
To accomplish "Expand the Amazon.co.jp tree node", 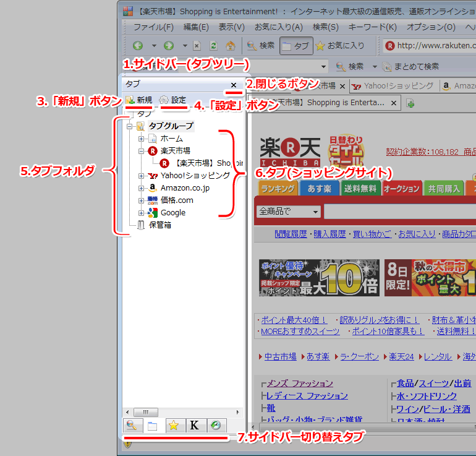I will coord(142,188).
